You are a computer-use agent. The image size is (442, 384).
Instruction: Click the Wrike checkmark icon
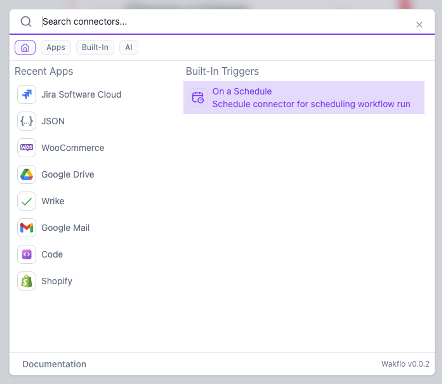click(x=26, y=201)
